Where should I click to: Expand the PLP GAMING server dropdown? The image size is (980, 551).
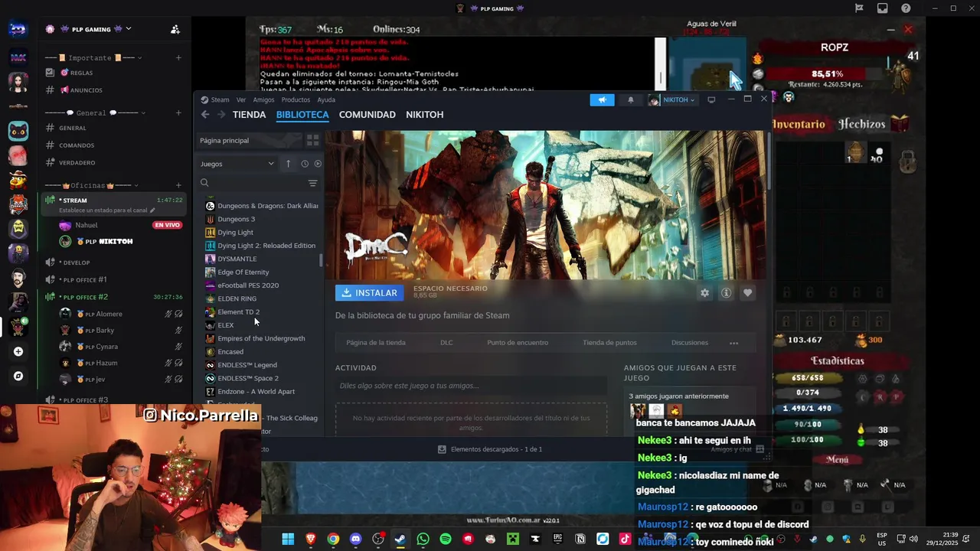pyautogui.click(x=128, y=29)
